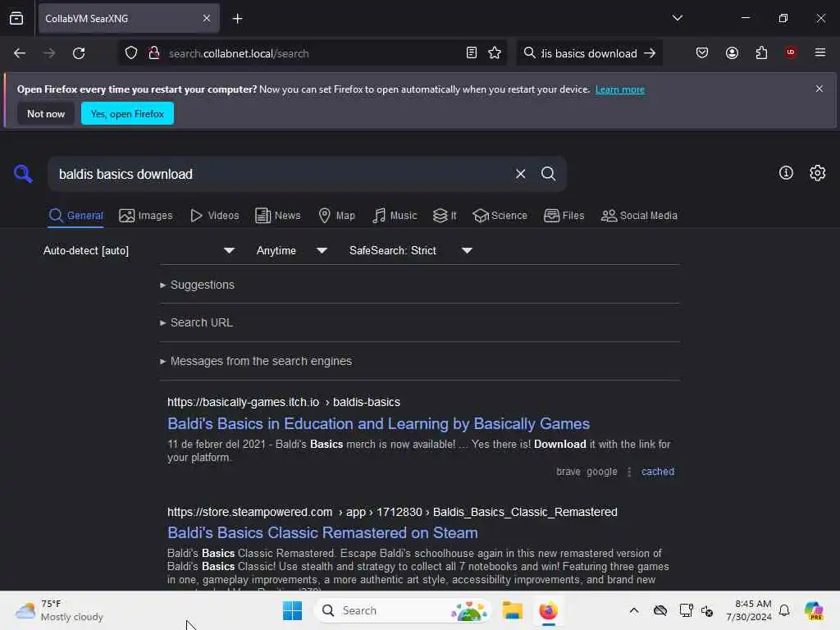Switch to the Videos search category
The width and height of the screenshot is (840, 630).
point(214,216)
